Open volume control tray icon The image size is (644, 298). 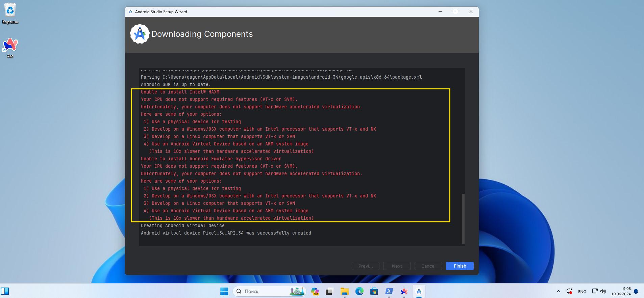pos(603,291)
